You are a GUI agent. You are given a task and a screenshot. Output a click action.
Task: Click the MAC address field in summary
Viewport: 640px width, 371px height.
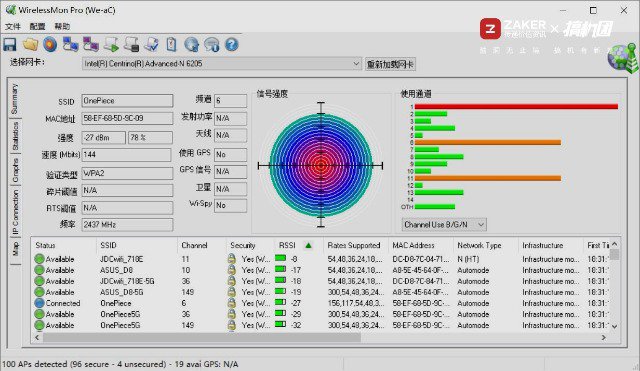coord(127,118)
